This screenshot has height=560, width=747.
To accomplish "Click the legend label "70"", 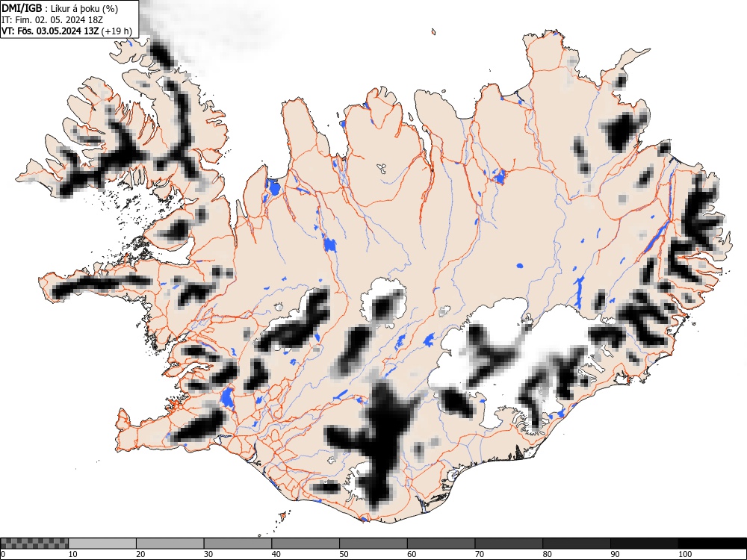I will 479,554.
